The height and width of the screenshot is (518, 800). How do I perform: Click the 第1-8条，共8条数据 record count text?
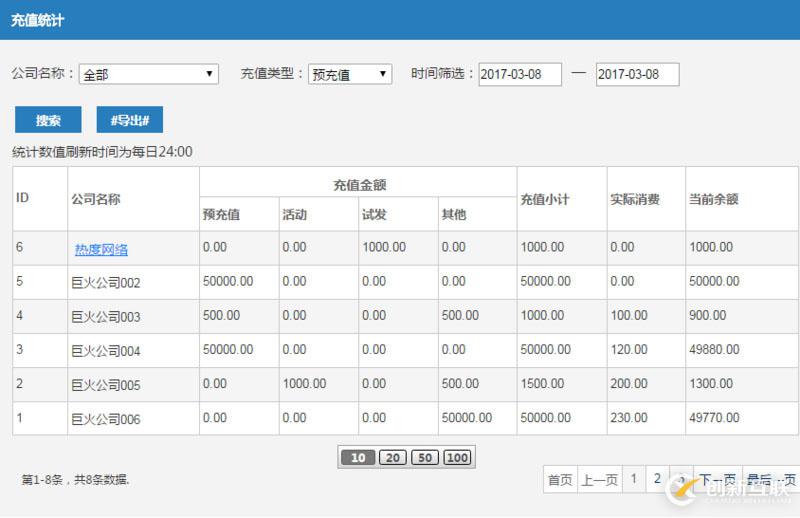(76, 480)
